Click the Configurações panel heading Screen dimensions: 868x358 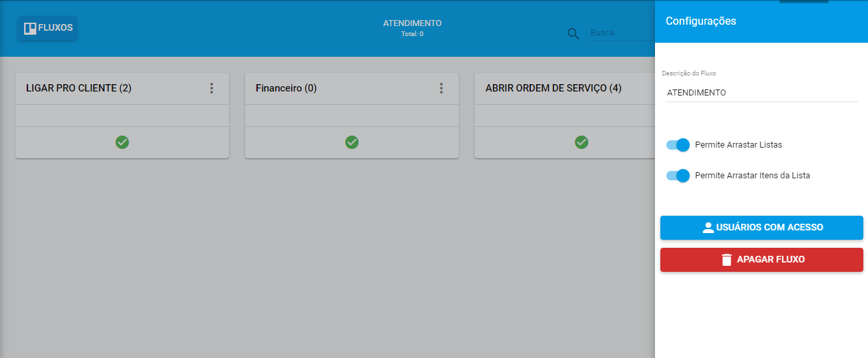tap(701, 21)
